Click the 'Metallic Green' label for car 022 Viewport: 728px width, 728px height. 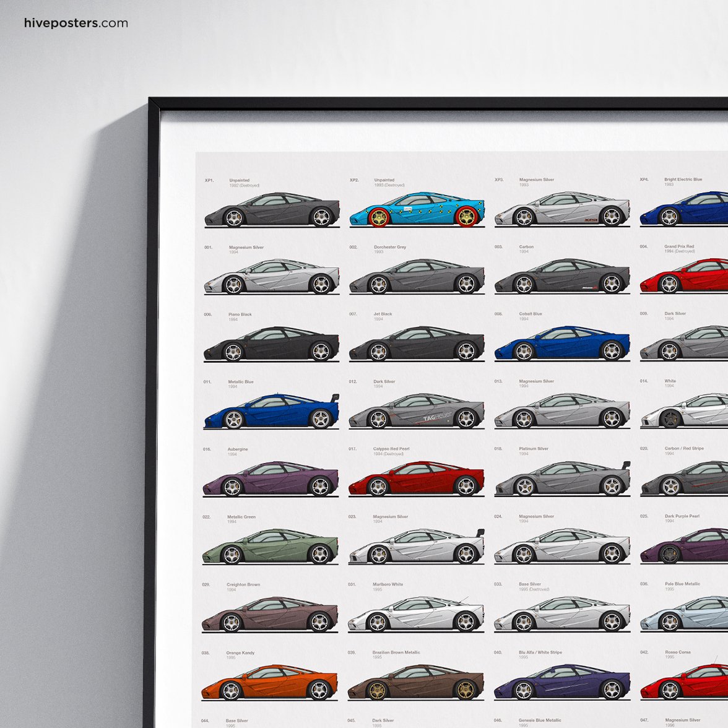241,517
